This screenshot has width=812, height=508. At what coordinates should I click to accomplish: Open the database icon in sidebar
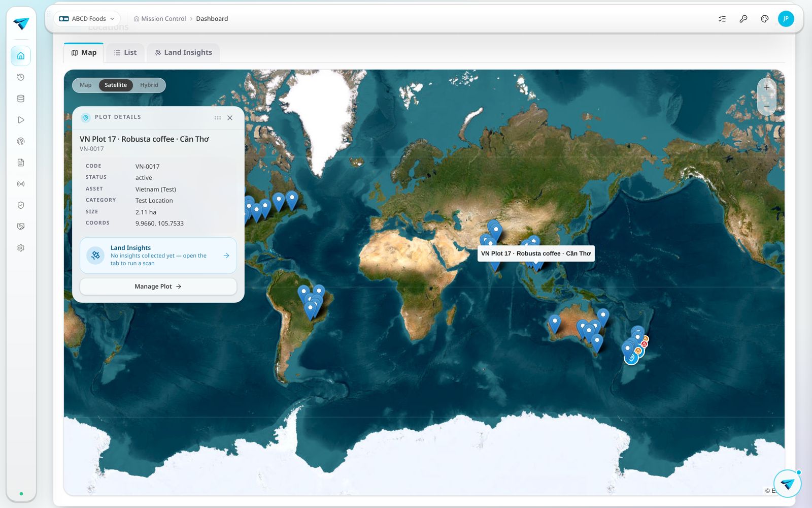click(x=21, y=99)
